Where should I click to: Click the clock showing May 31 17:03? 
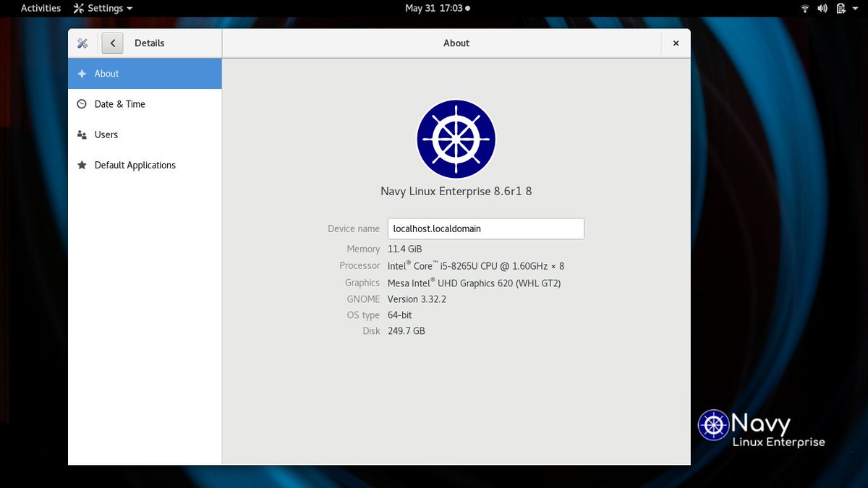tap(438, 8)
